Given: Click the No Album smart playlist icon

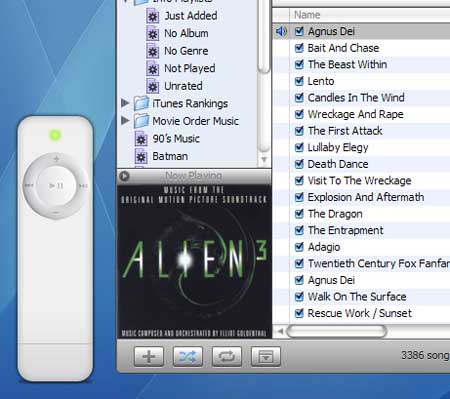Looking at the screenshot, I should tap(153, 34).
